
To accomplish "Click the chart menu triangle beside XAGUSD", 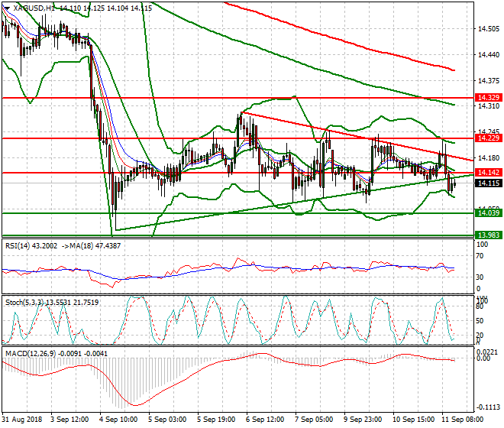I will pos(7,8).
